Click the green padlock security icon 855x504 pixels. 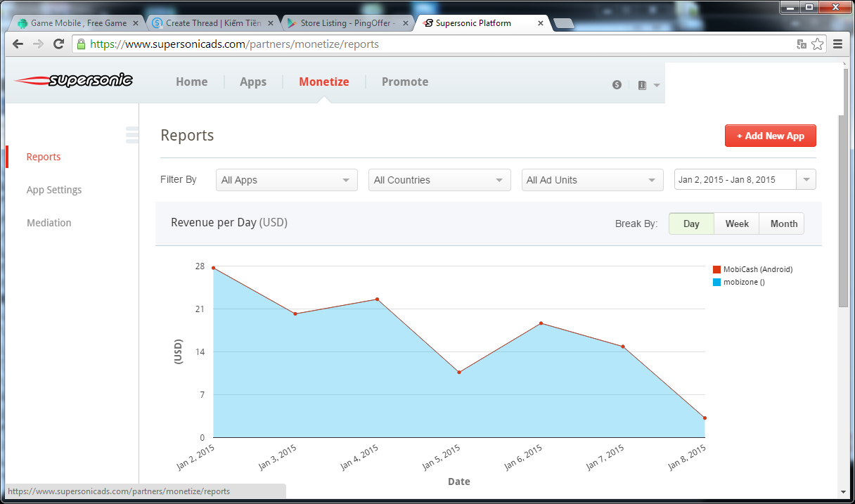click(82, 44)
